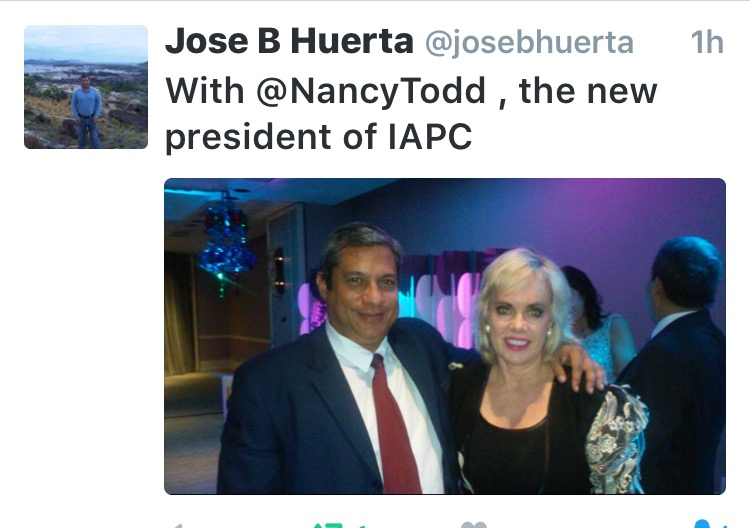750x528 pixels.
Task: Tap the man in red tie in photo
Action: point(344,363)
